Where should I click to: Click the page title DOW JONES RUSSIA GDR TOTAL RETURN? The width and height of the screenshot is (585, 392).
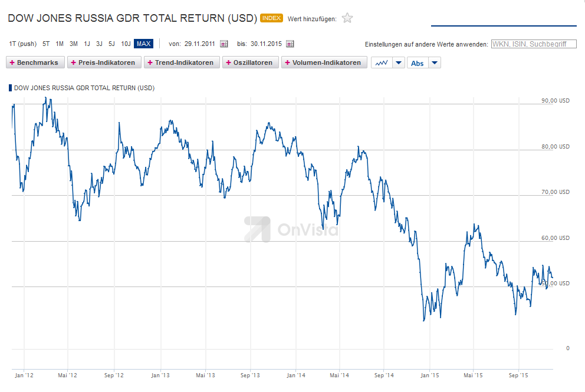(133, 18)
